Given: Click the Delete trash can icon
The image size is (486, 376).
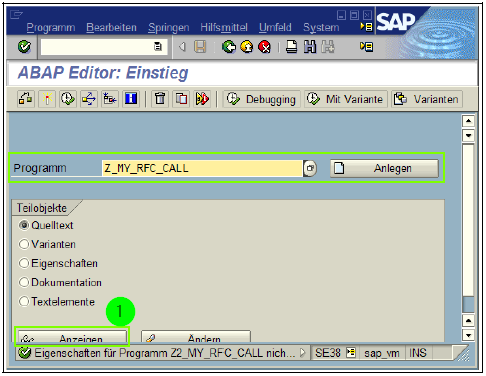Looking at the screenshot, I should [160, 99].
